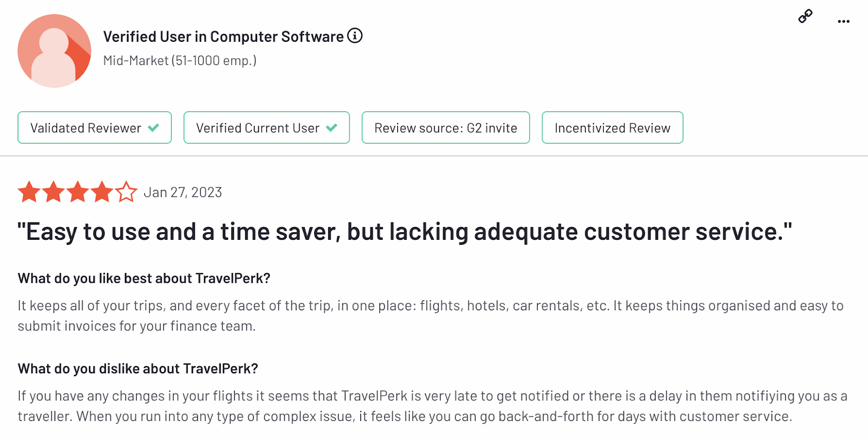The width and height of the screenshot is (868, 440).
Task: Click the green checkmark on Verified Current User
Action: tap(331, 128)
